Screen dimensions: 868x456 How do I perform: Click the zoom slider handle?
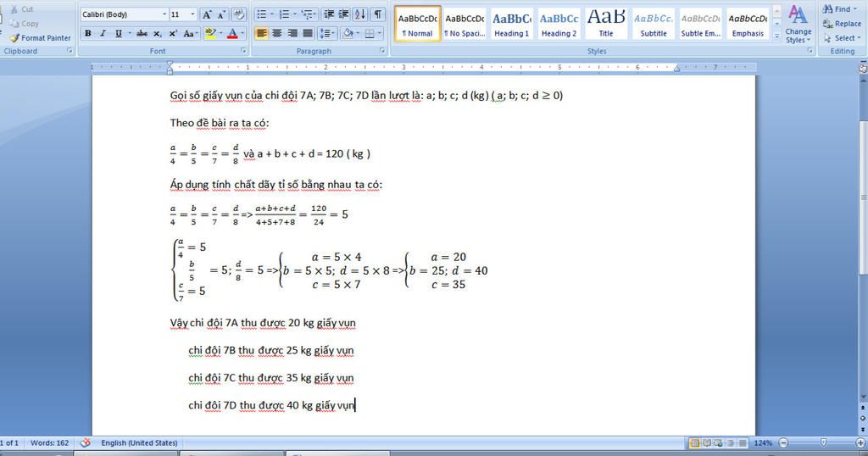click(x=823, y=442)
